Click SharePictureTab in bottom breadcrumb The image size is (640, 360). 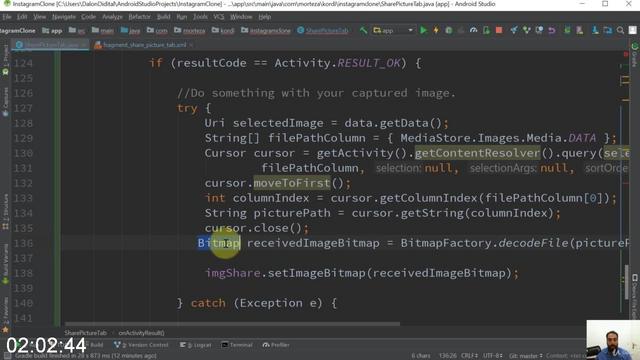pos(85,333)
